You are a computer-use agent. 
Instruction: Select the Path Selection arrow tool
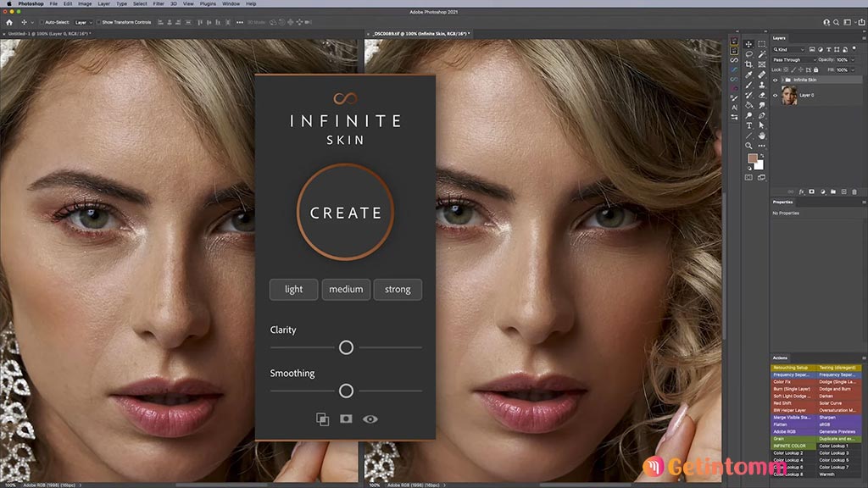click(x=762, y=125)
